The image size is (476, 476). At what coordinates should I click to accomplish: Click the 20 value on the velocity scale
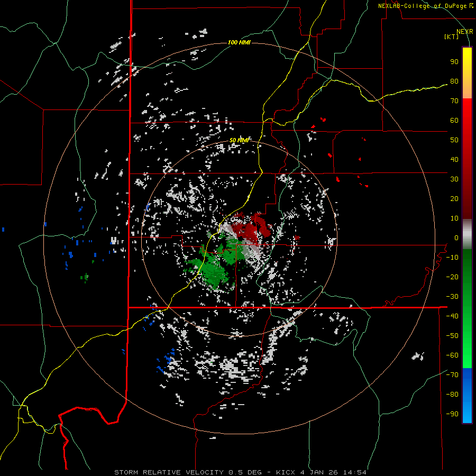tap(454, 199)
